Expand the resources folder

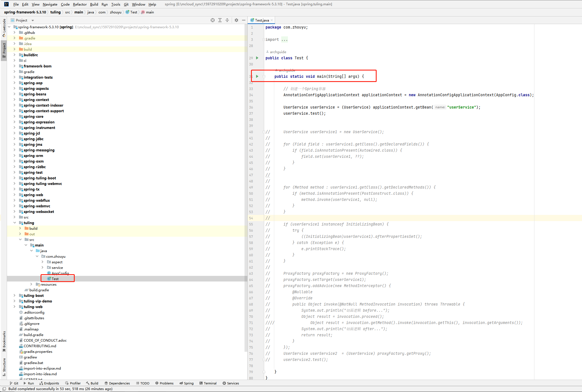tap(31, 284)
